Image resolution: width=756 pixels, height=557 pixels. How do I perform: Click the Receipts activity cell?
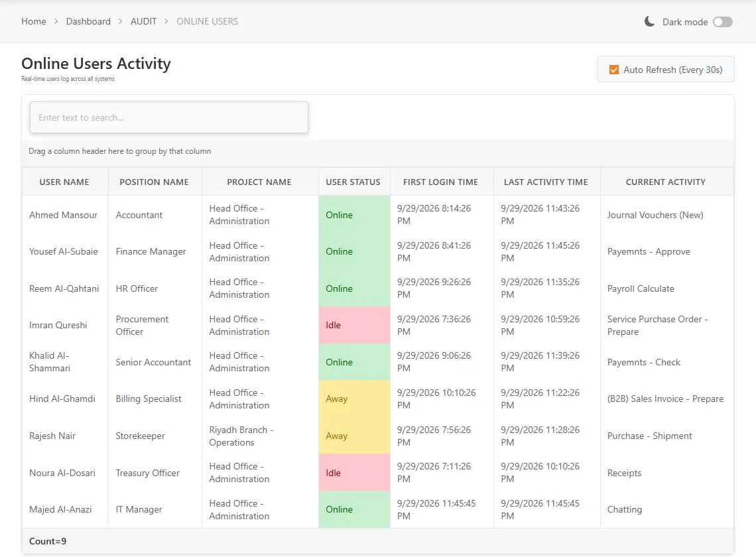coord(666,473)
